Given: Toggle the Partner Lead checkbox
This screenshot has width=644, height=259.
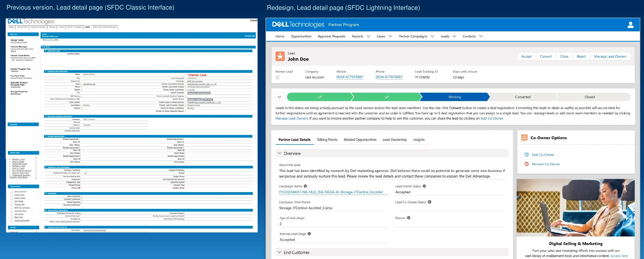Looking at the screenshot, I should coord(277,77).
